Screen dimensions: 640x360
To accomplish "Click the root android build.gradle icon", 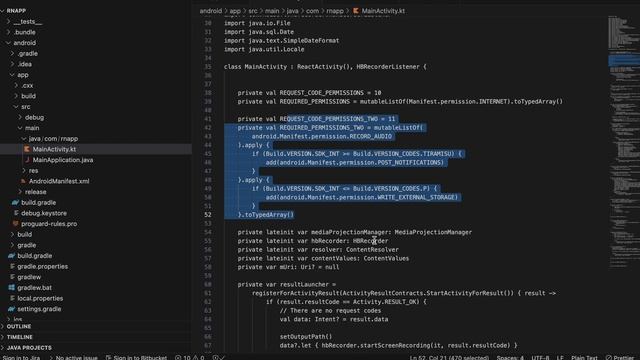I will (11, 256).
